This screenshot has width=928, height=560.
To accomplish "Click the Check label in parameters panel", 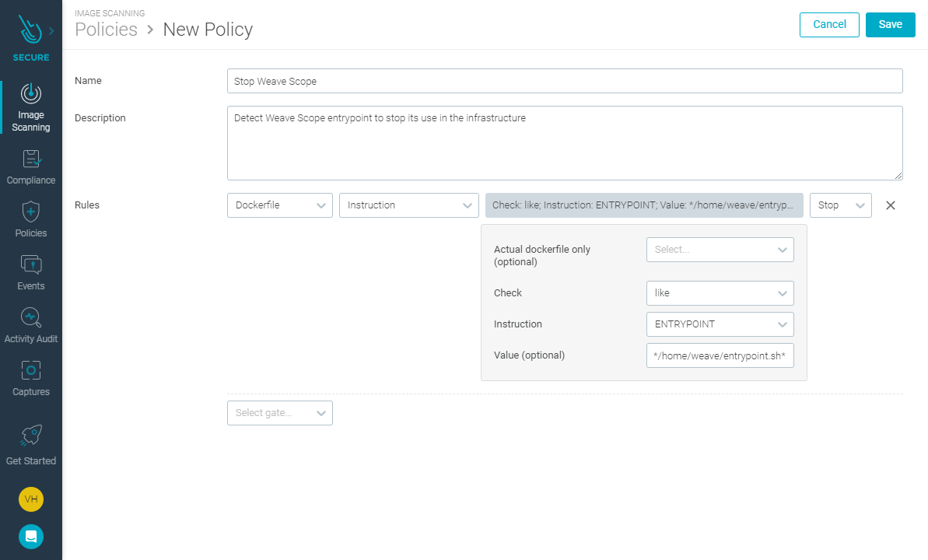I will 508,293.
